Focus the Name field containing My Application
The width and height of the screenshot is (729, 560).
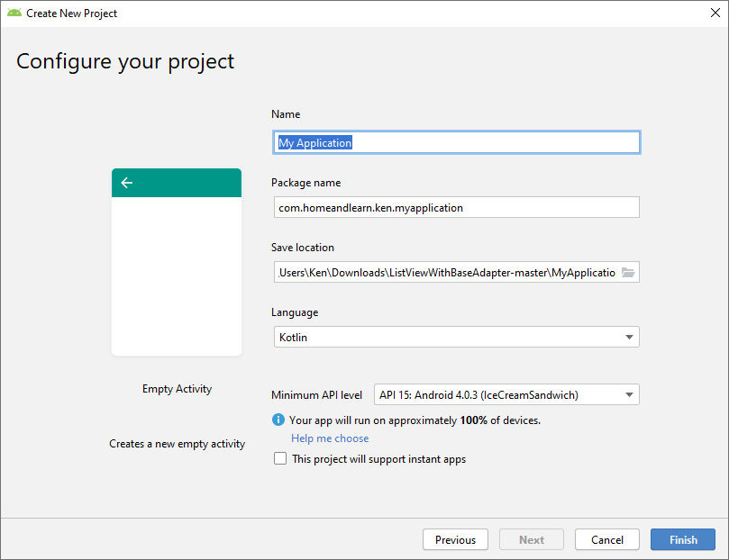[x=455, y=142]
